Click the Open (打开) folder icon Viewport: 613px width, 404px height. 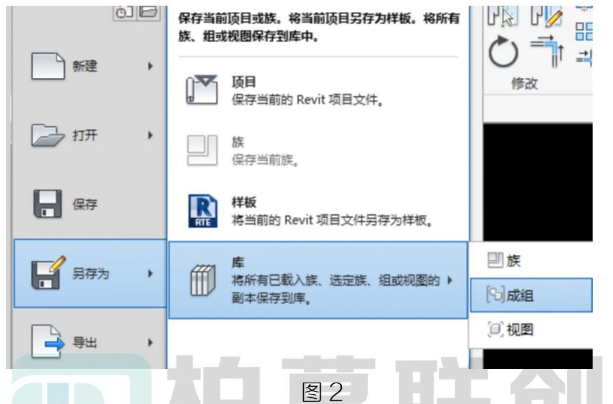pos(48,135)
